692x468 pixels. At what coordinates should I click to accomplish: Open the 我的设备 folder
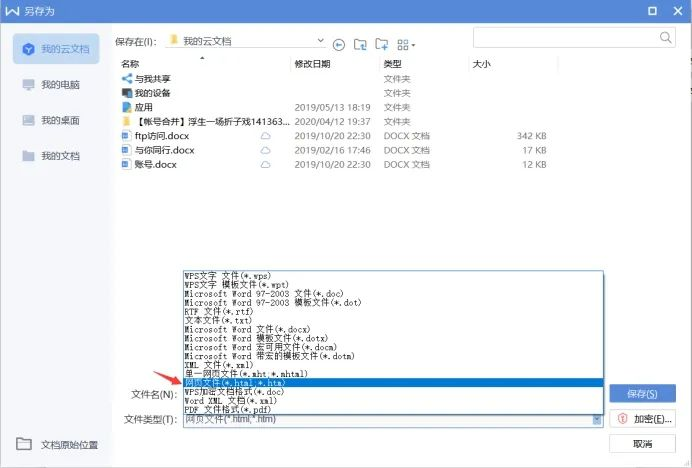coord(152,93)
